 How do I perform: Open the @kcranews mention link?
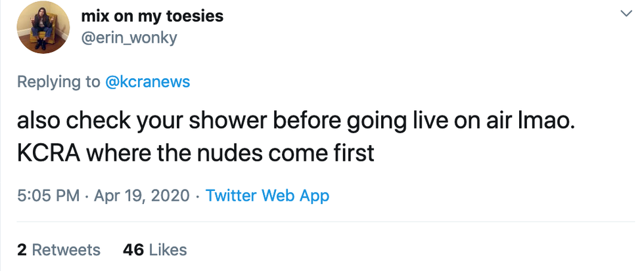147,82
